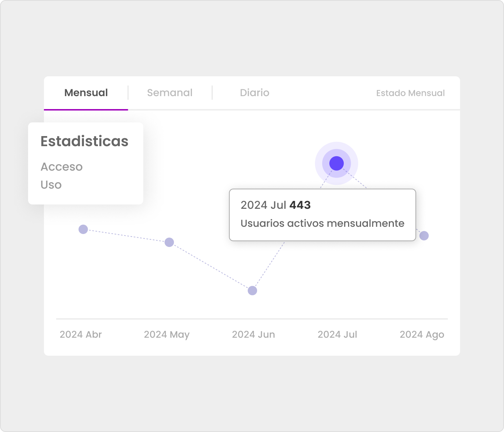Screen dimensions: 504x432
Task: Click the 2024 Ago axis label
Action: (x=422, y=334)
